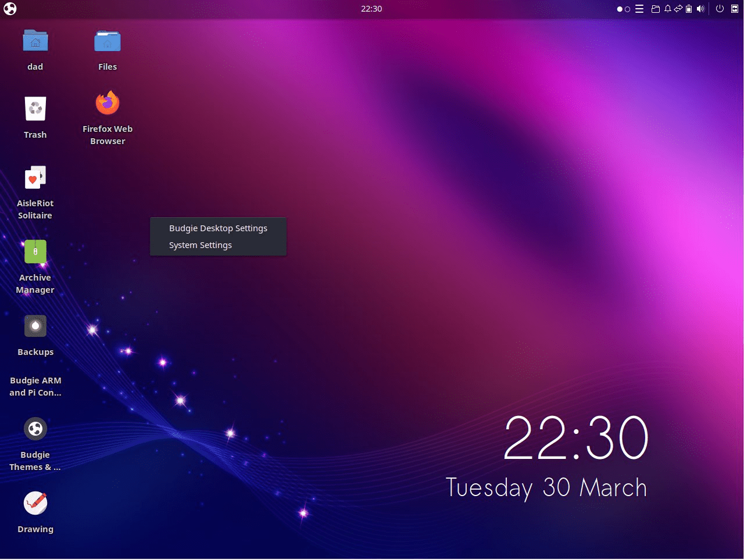
Task: Select the Files folder icon
Action: tap(108, 42)
